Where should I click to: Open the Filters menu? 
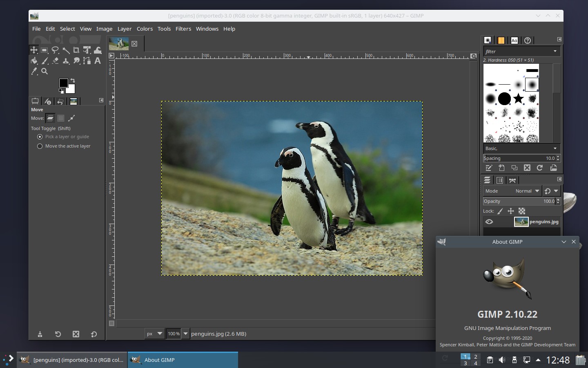click(183, 29)
